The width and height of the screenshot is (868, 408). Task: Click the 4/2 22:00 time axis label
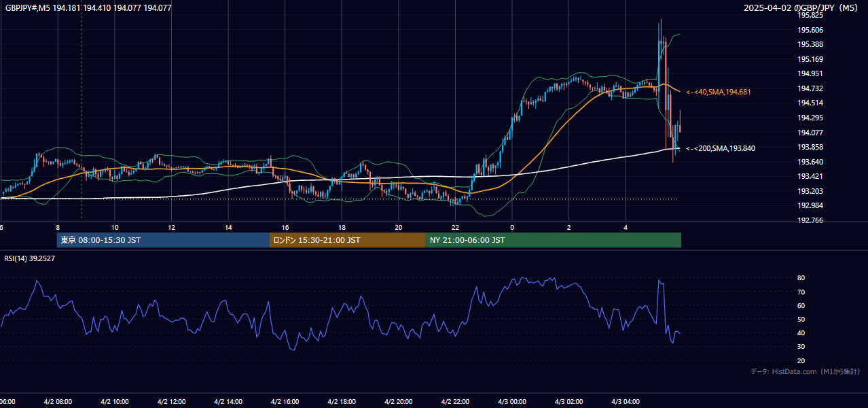tap(454, 402)
